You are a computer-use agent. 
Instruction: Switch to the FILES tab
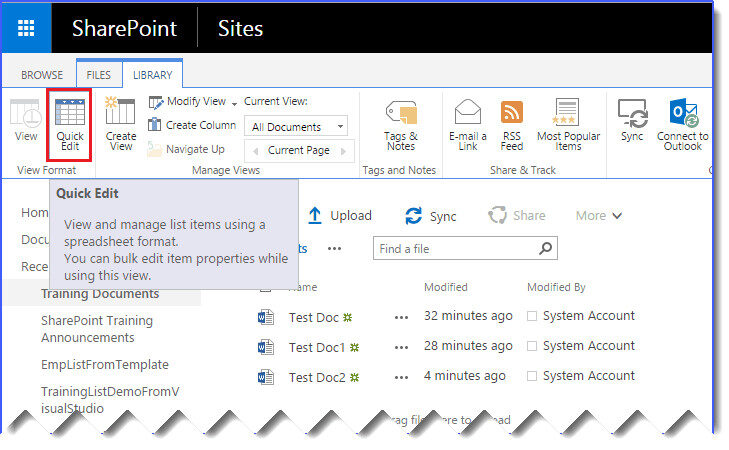tap(99, 75)
